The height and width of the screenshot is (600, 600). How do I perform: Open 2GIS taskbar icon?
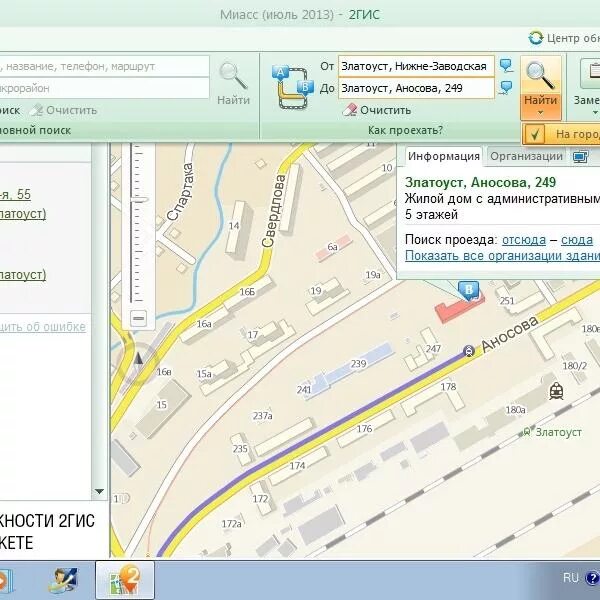coord(125,580)
